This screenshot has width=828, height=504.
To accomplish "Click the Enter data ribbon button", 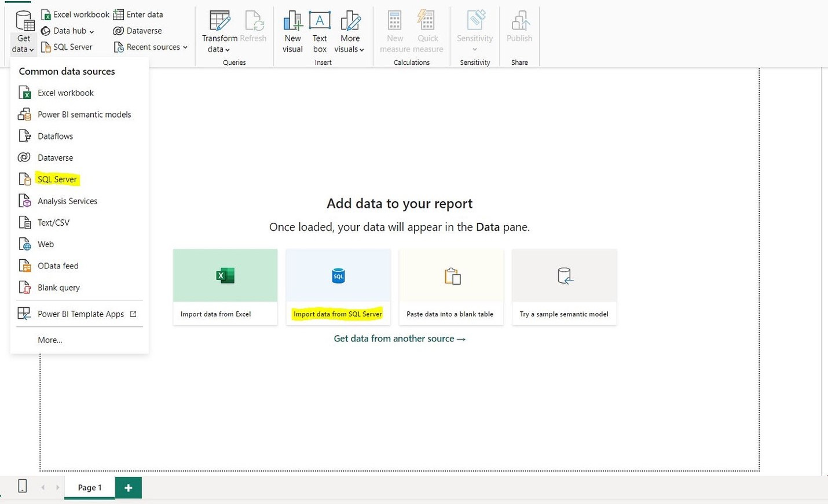I will point(138,14).
